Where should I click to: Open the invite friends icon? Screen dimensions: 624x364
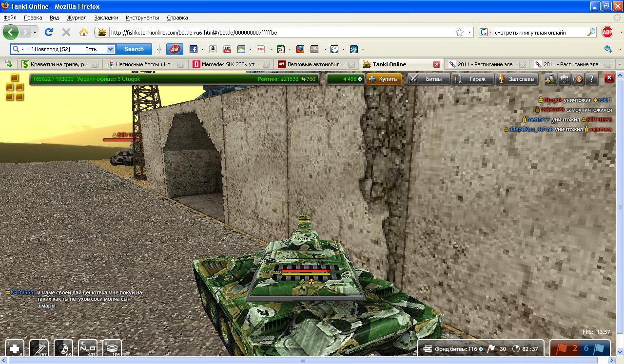point(550,79)
